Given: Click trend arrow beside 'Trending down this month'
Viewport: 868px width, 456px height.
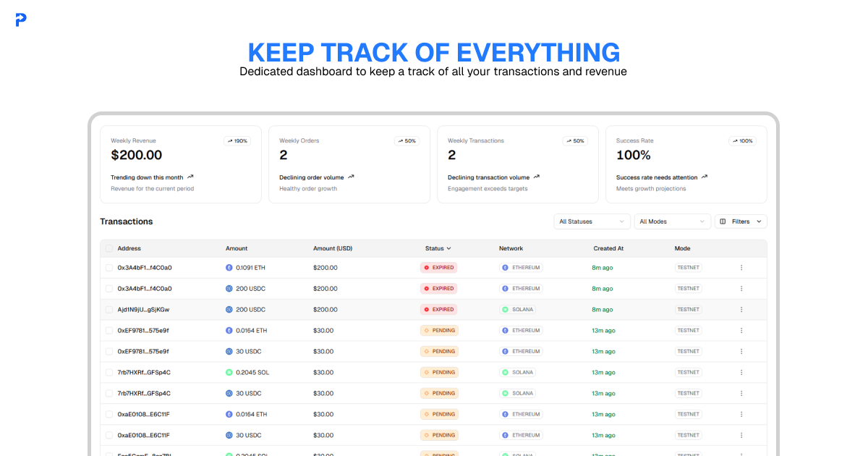Looking at the screenshot, I should (x=190, y=177).
